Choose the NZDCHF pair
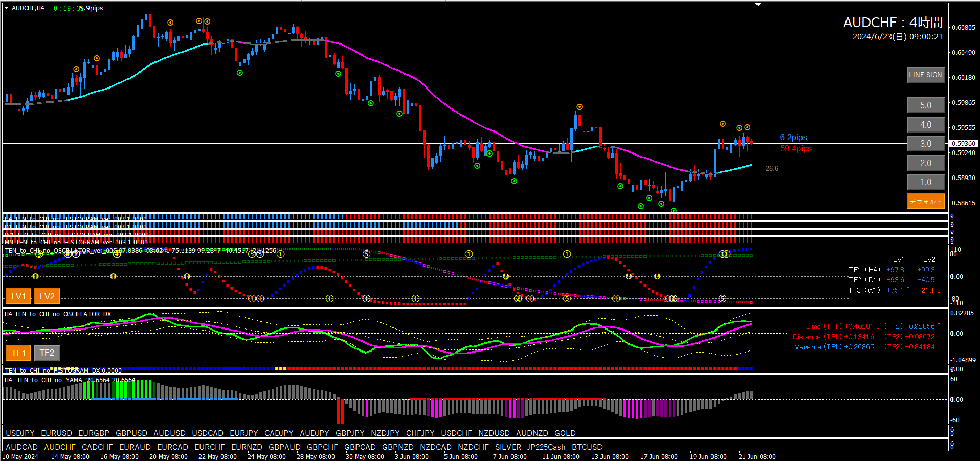This screenshot has height=461, width=980. pos(473,447)
